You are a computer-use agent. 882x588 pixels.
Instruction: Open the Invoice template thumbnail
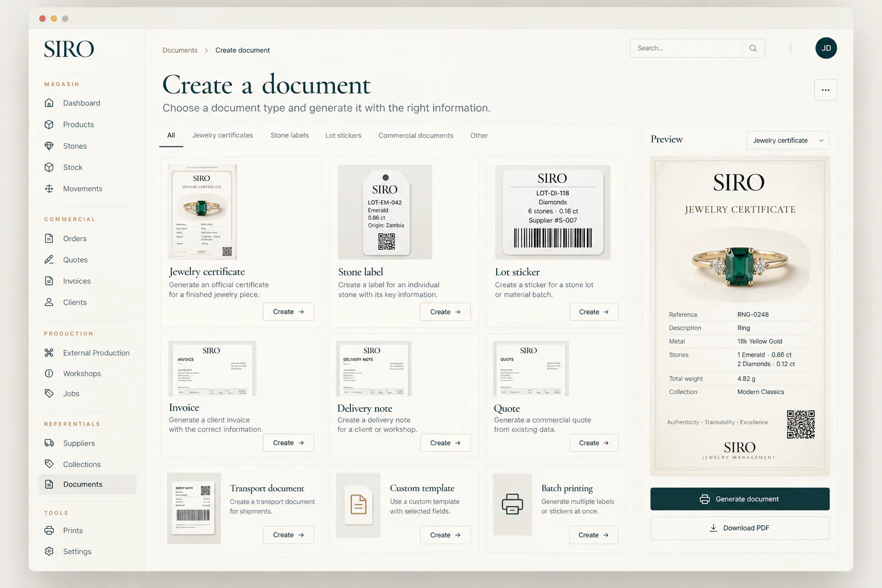(x=212, y=369)
